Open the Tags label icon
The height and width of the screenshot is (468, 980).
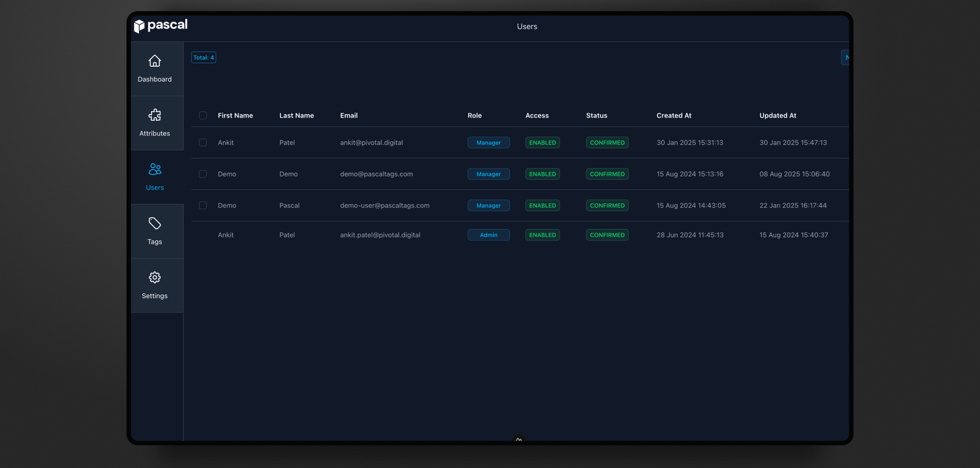tap(154, 223)
